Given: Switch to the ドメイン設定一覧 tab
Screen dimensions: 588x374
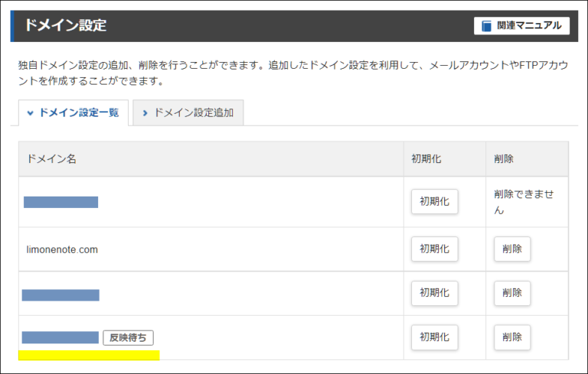Looking at the screenshot, I should 73,112.
